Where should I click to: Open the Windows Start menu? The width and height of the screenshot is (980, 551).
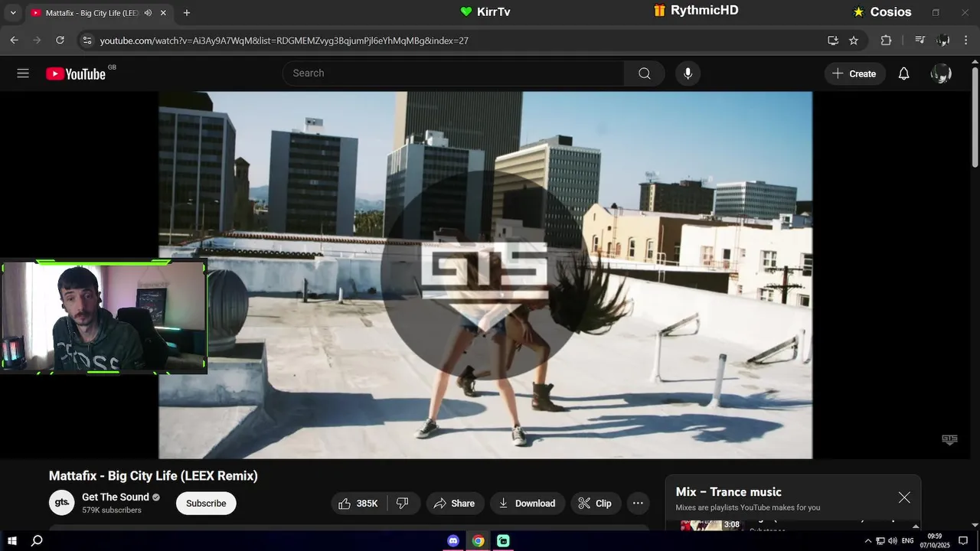click(12, 541)
